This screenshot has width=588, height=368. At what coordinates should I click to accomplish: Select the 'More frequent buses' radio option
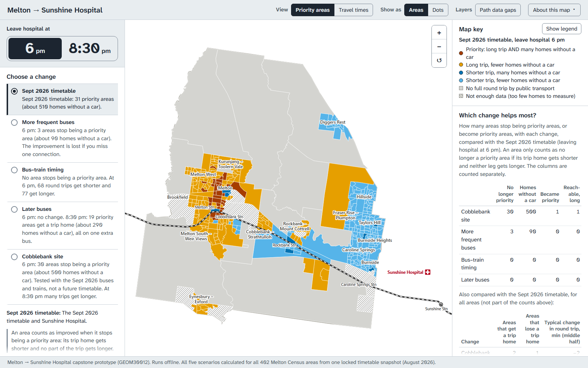[x=14, y=123]
